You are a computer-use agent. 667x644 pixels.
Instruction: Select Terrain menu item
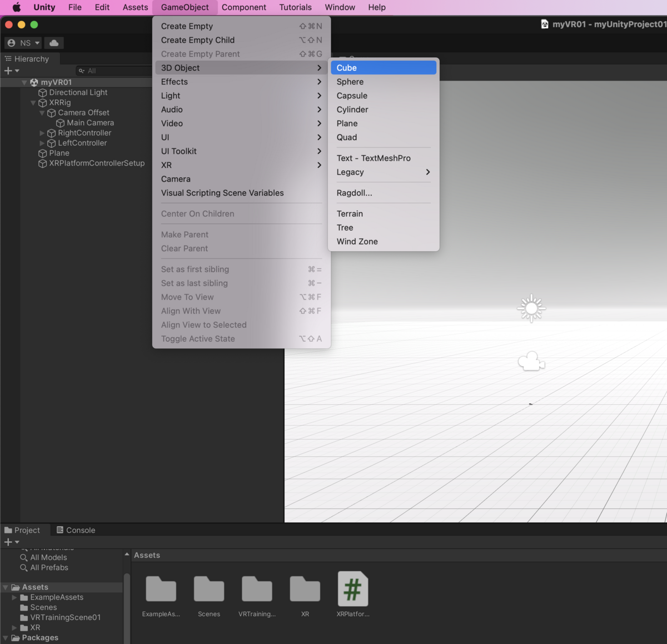(x=384, y=213)
